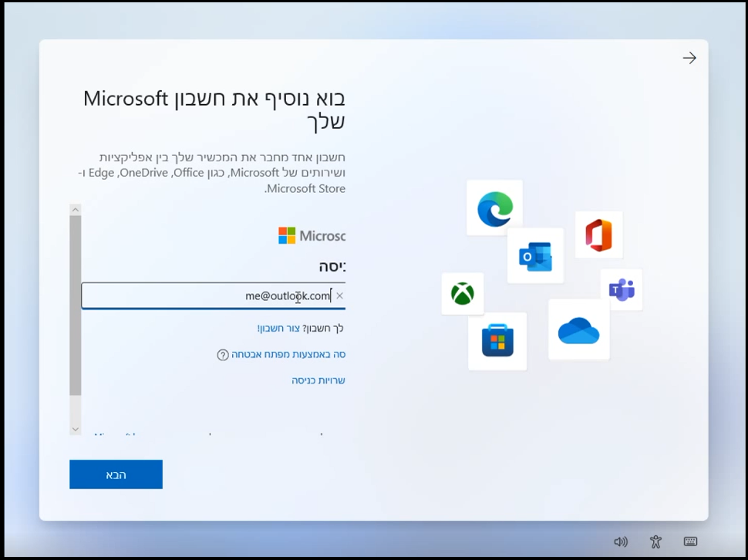This screenshot has height=560, width=748.
Task: Click the OneDrive cloud icon
Action: coord(578,329)
